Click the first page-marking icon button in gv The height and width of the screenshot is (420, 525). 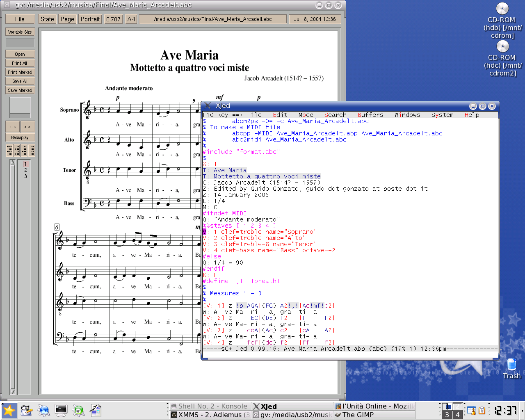9,151
